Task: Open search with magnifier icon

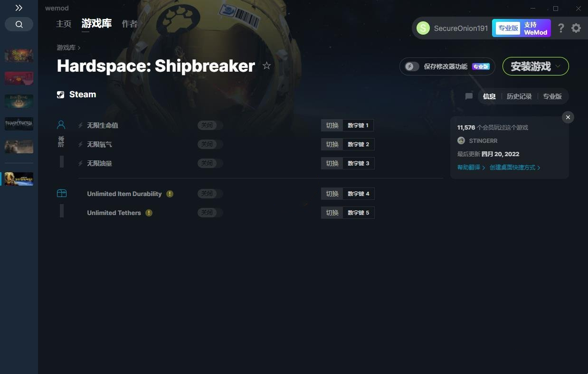Action: point(19,24)
